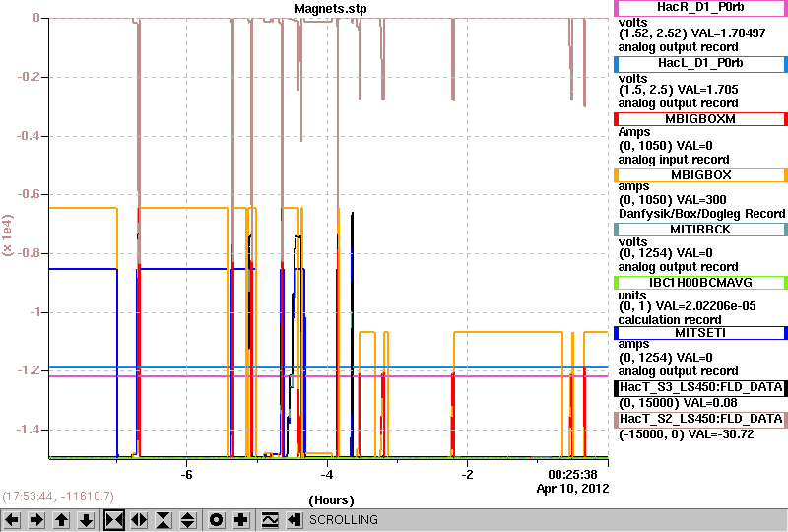
Task: Pan the plot down with the down arrow
Action: [86, 520]
